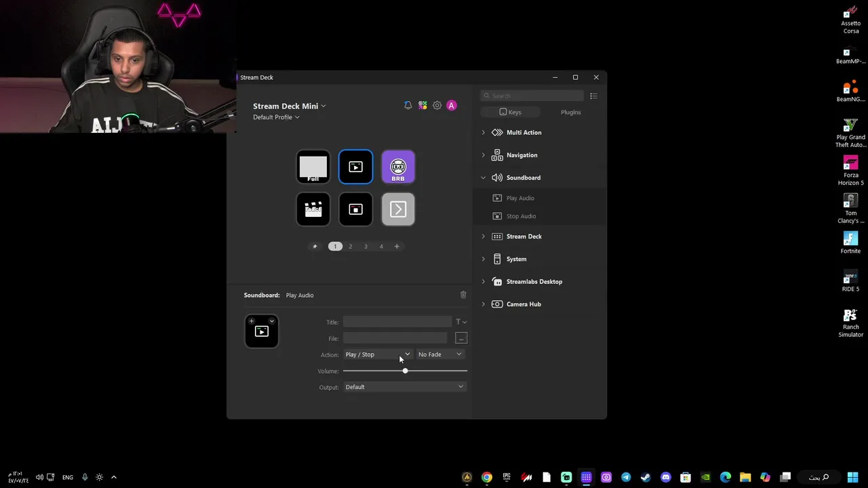Select the purple BRB key

pos(398,167)
